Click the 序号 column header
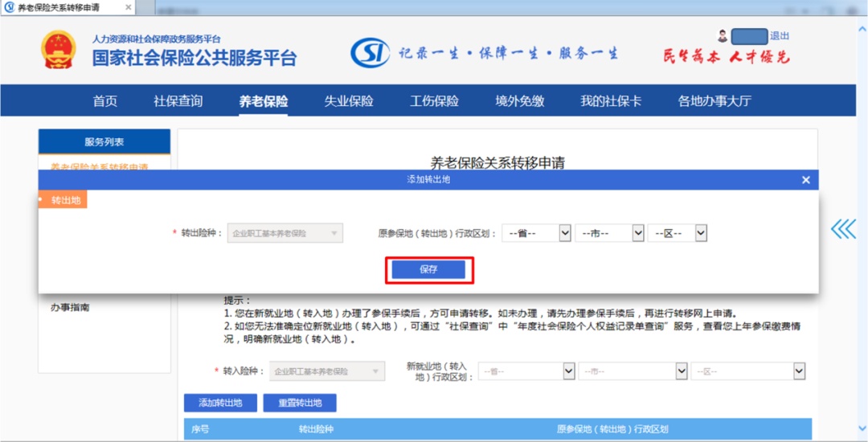The width and height of the screenshot is (868, 442). click(x=200, y=429)
